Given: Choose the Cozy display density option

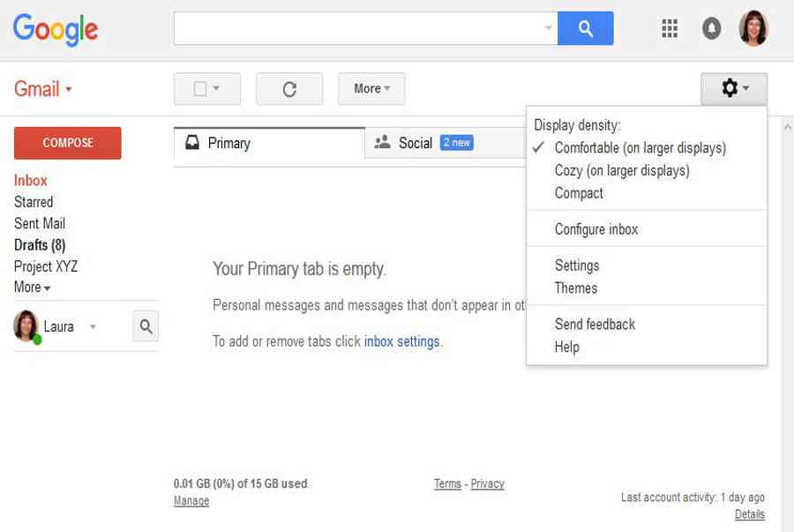Looking at the screenshot, I should pos(622,170).
